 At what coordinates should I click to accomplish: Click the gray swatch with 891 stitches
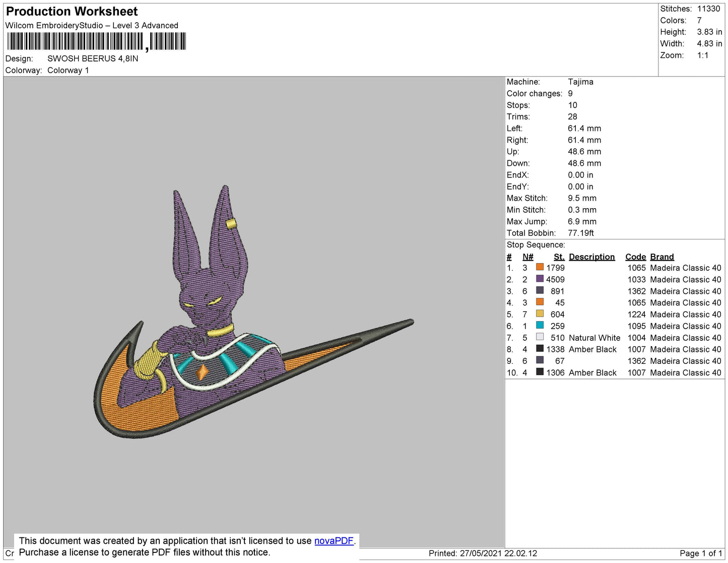pos(540,290)
